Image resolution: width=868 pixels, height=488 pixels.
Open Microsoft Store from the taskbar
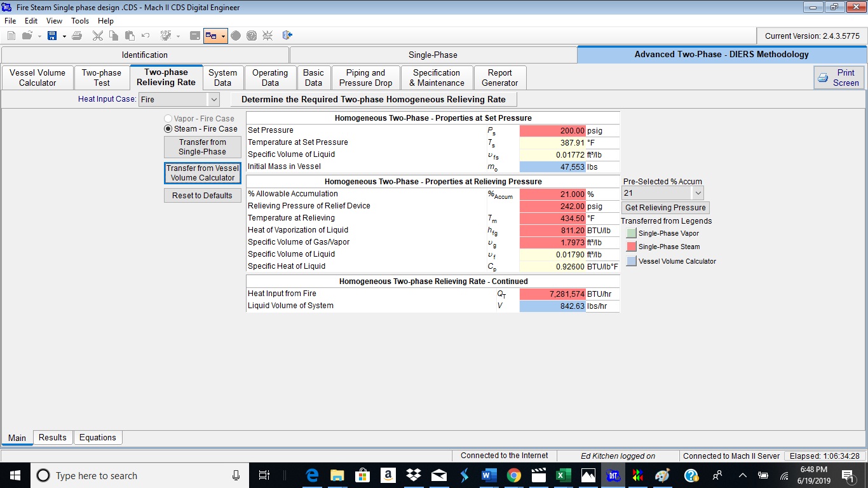coord(362,475)
